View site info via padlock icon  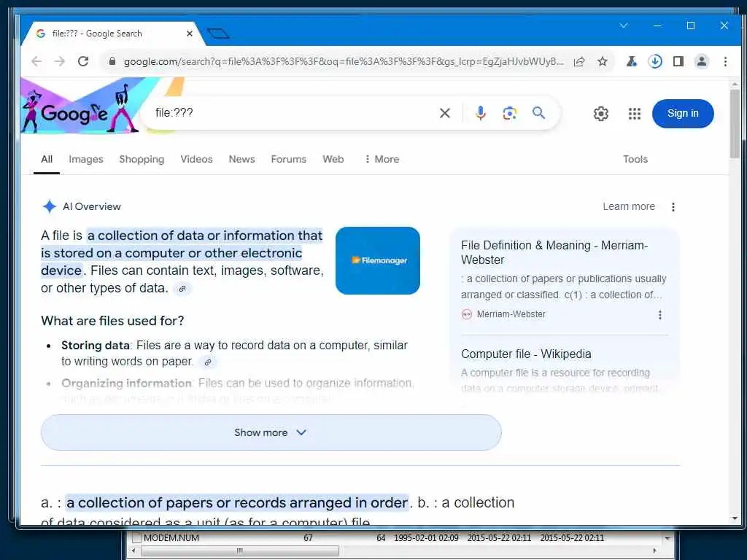click(x=112, y=61)
